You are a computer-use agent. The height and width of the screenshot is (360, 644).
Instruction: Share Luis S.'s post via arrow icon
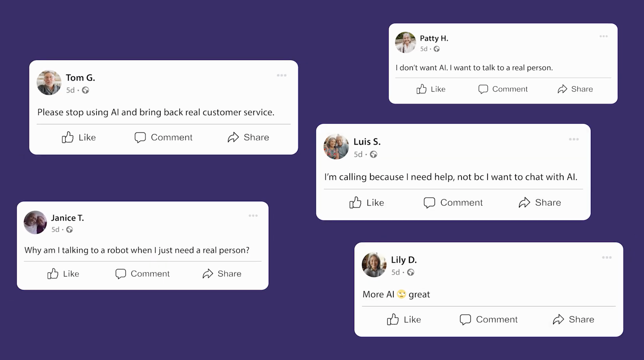(524, 203)
